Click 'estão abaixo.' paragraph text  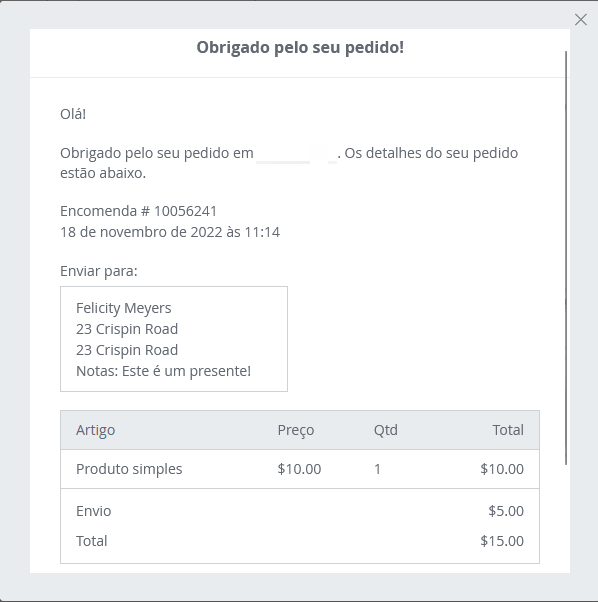(103, 173)
